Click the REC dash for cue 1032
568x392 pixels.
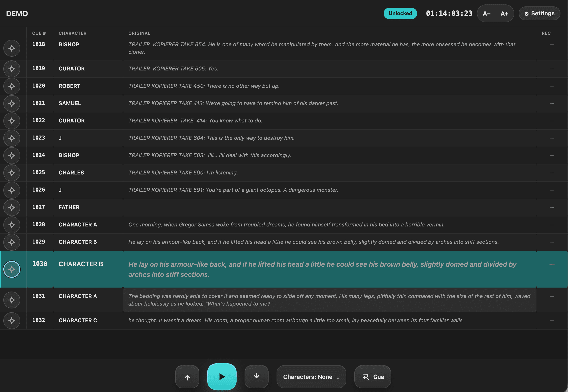[552, 320]
